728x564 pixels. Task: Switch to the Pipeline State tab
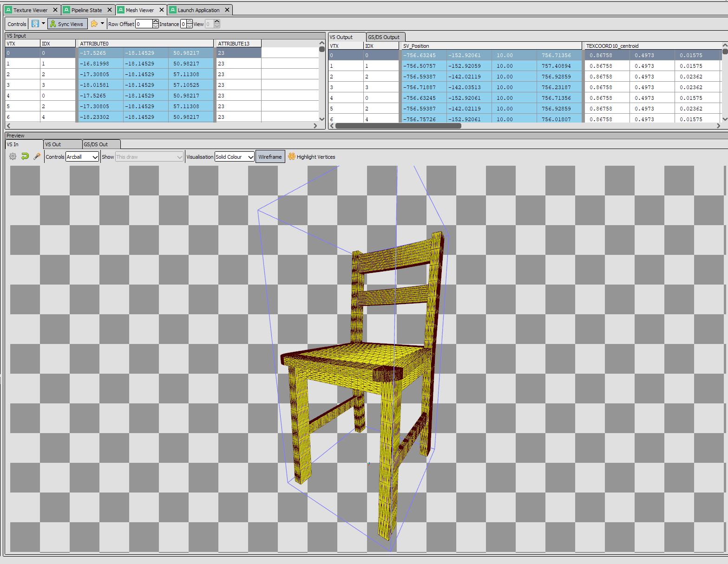coord(86,10)
